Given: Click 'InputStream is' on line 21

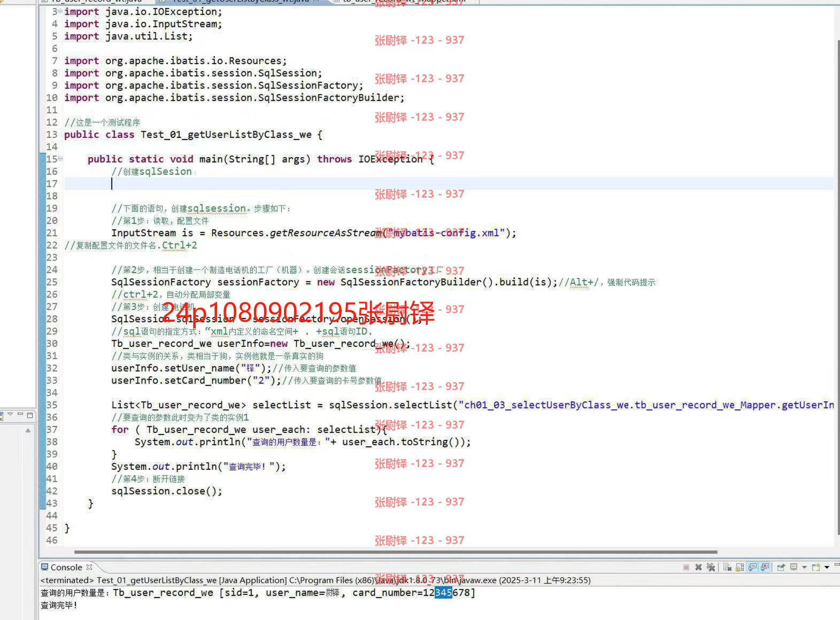Looking at the screenshot, I should point(152,233).
